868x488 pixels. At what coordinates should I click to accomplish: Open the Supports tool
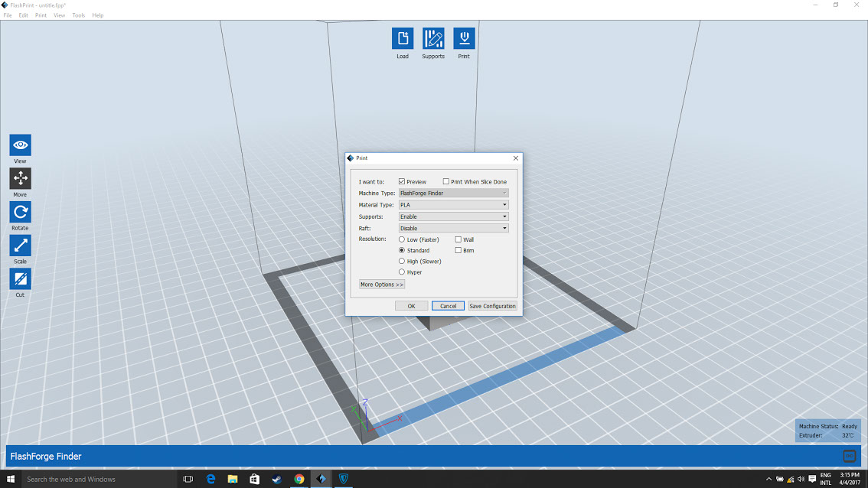[x=433, y=39]
